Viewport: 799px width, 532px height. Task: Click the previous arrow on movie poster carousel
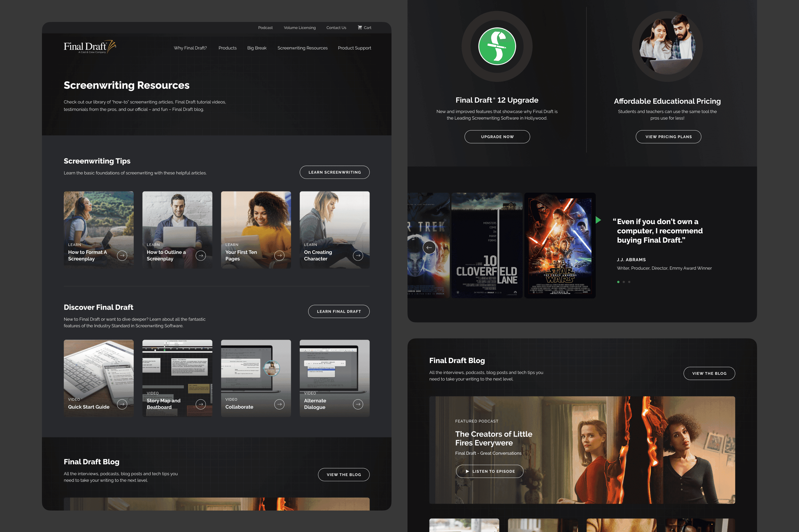coord(429,247)
